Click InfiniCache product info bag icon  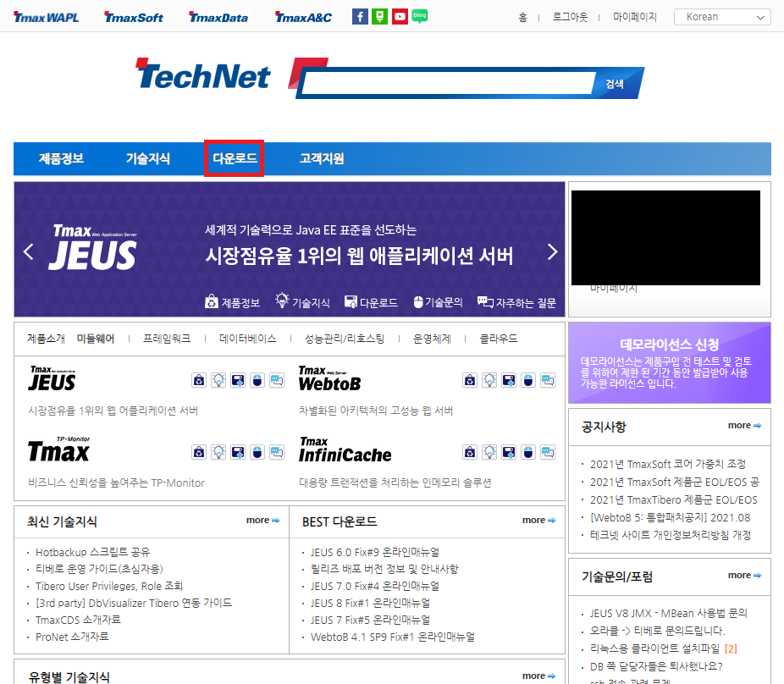pyautogui.click(x=470, y=452)
